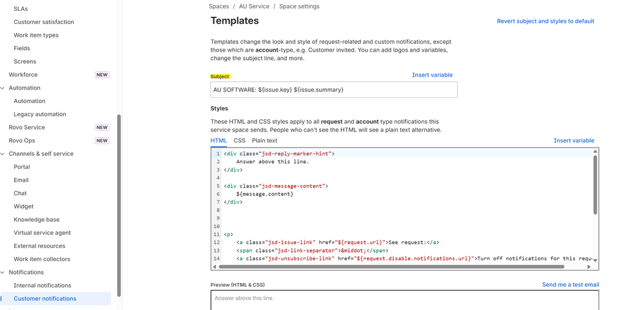644x310 pixels.
Task: Collapse the Automation section chevron
Action: [3, 88]
